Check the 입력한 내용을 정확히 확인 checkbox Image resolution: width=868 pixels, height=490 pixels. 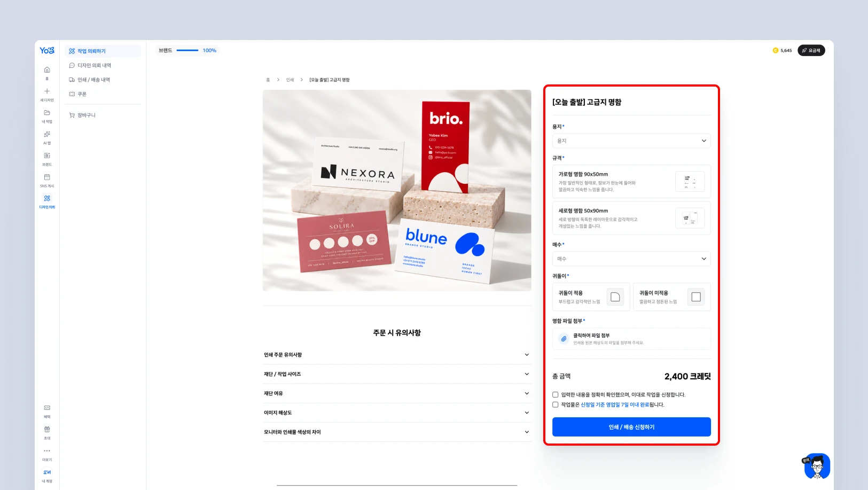556,395
